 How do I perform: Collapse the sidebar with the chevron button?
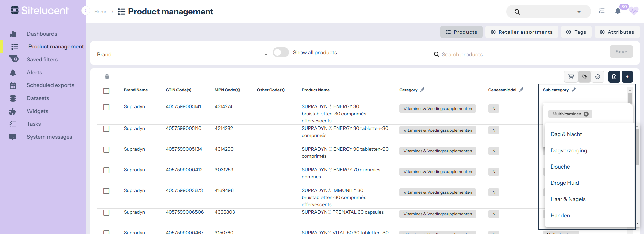coord(85,11)
